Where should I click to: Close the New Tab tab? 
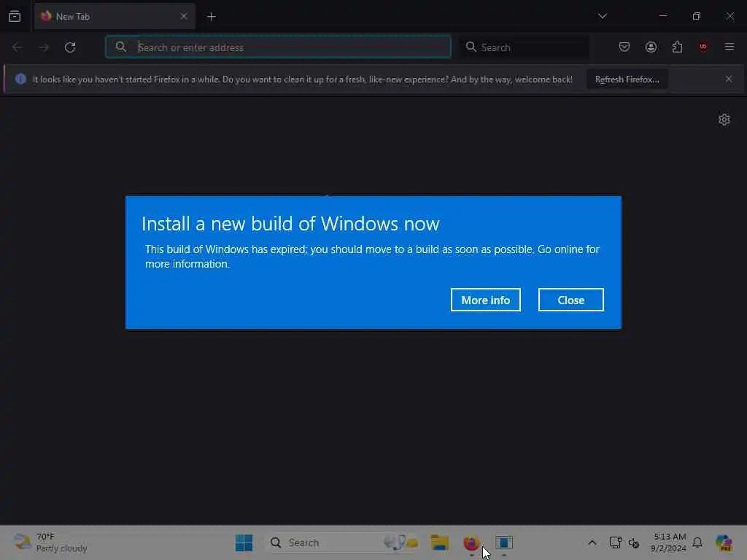tap(184, 16)
